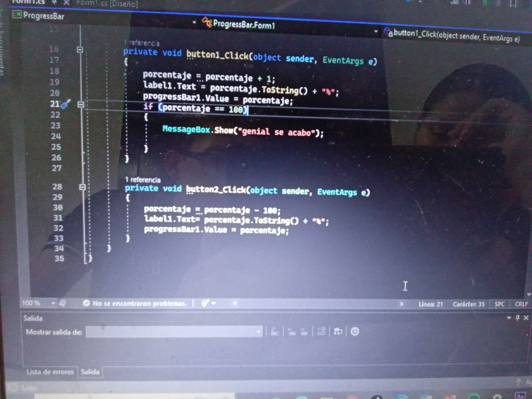Open the code cleanup broom dropdown
This screenshot has height=399, width=532.
[214, 303]
